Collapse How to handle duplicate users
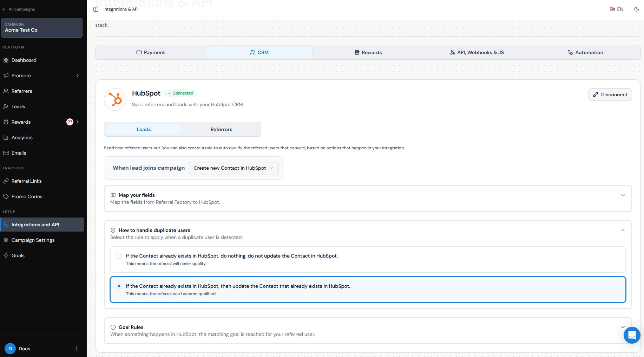 click(x=623, y=230)
